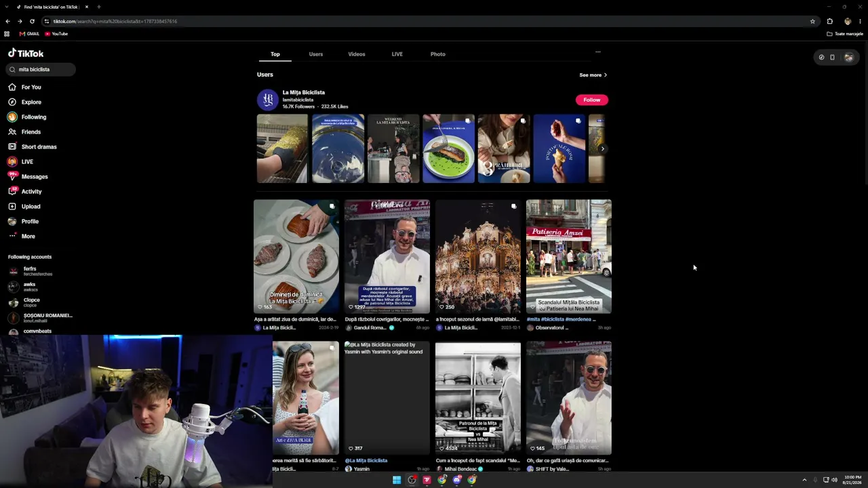Open the woman holding bottle video

pyautogui.click(x=306, y=398)
